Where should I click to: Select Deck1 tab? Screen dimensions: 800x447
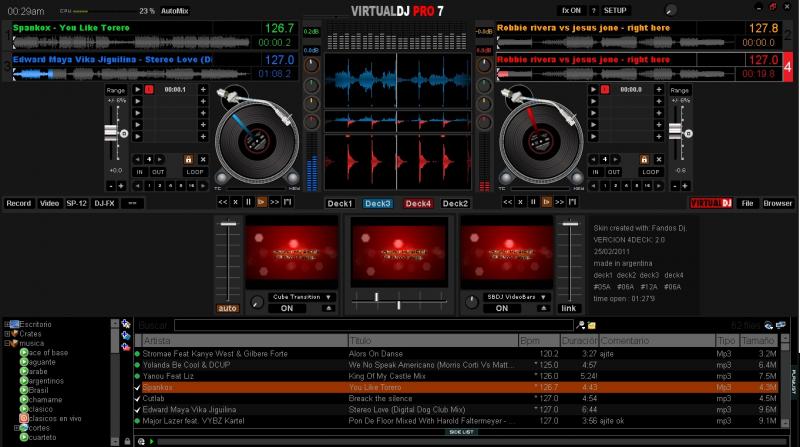coord(340,203)
